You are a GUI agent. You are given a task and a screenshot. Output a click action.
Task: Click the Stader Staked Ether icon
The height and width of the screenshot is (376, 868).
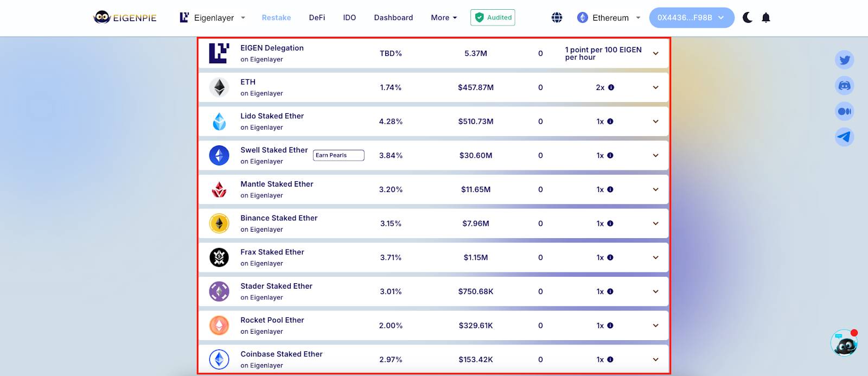pos(219,291)
